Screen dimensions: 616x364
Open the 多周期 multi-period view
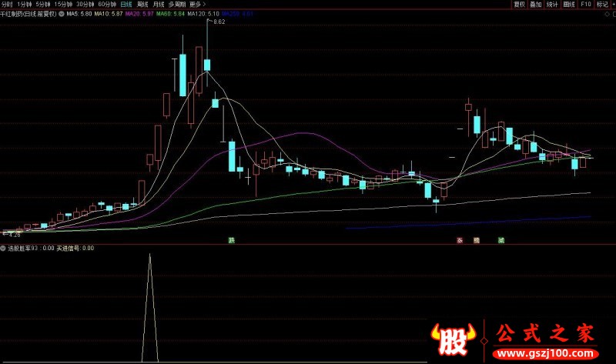pos(177,5)
